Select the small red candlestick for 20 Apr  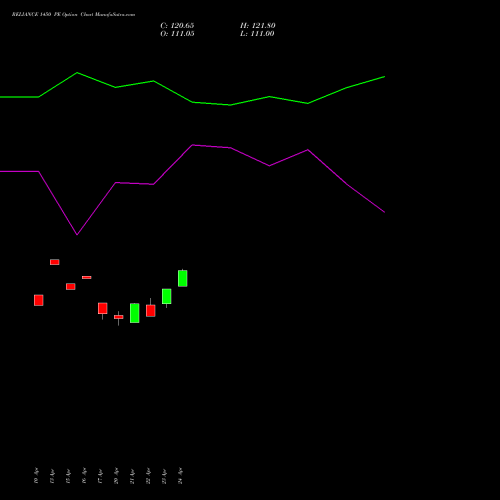(x=119, y=317)
